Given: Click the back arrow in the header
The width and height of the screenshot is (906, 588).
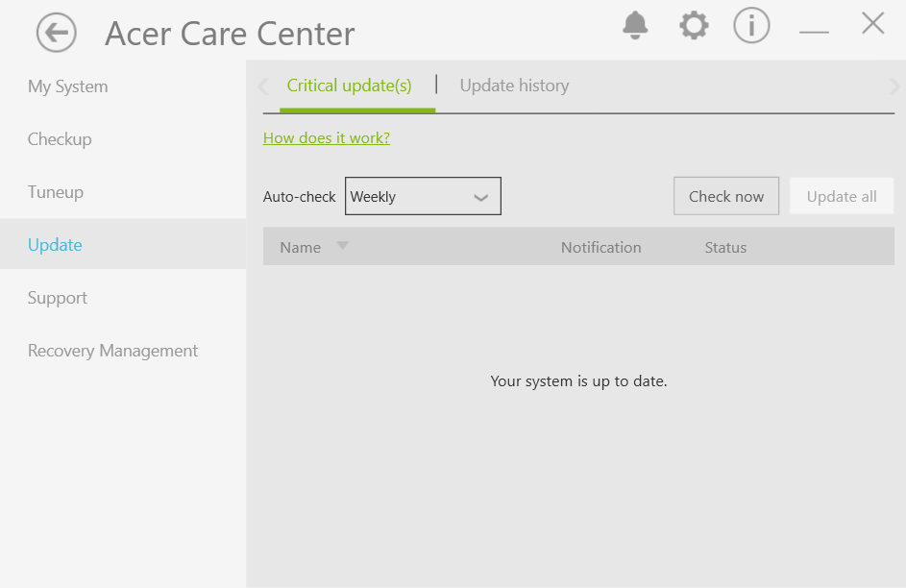Looking at the screenshot, I should 55,32.
